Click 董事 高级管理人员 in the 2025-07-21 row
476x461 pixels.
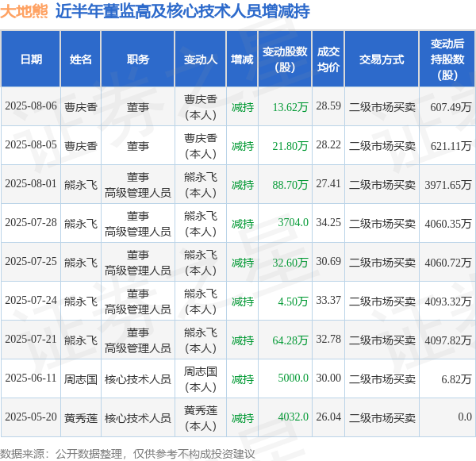coord(138,340)
